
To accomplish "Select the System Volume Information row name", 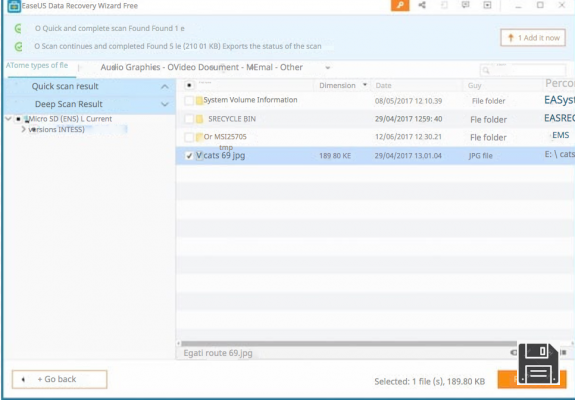I will tap(250, 100).
